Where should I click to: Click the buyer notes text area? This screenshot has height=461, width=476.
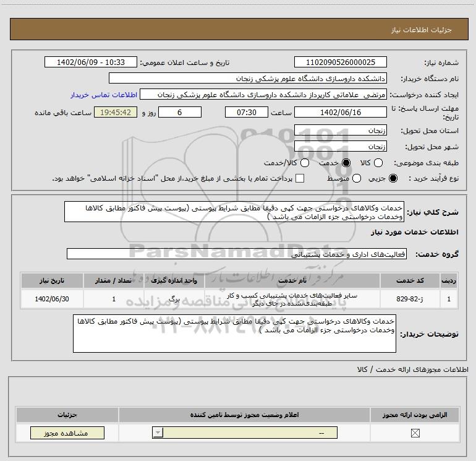coord(234,334)
